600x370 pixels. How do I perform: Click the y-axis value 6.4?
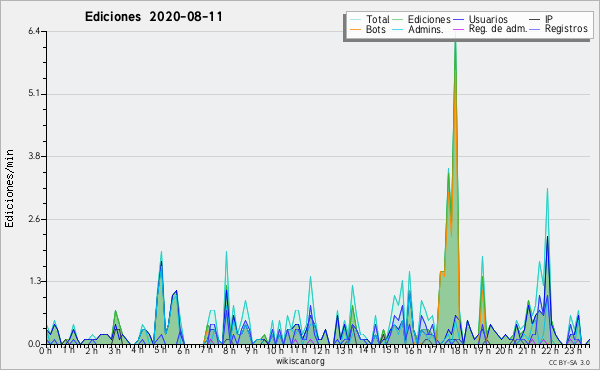34,31
